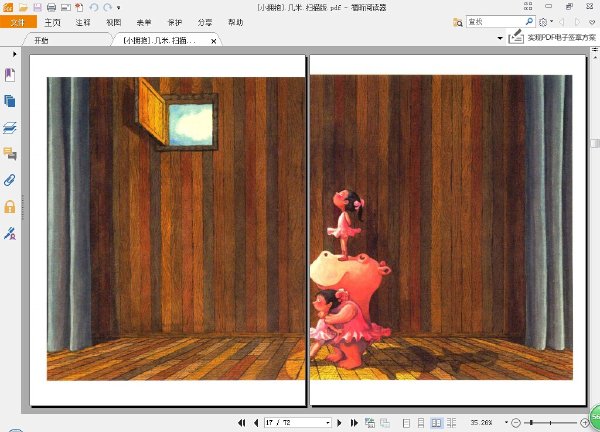
Task: Open the document tab list dropdown arrow
Action: (x=500, y=38)
